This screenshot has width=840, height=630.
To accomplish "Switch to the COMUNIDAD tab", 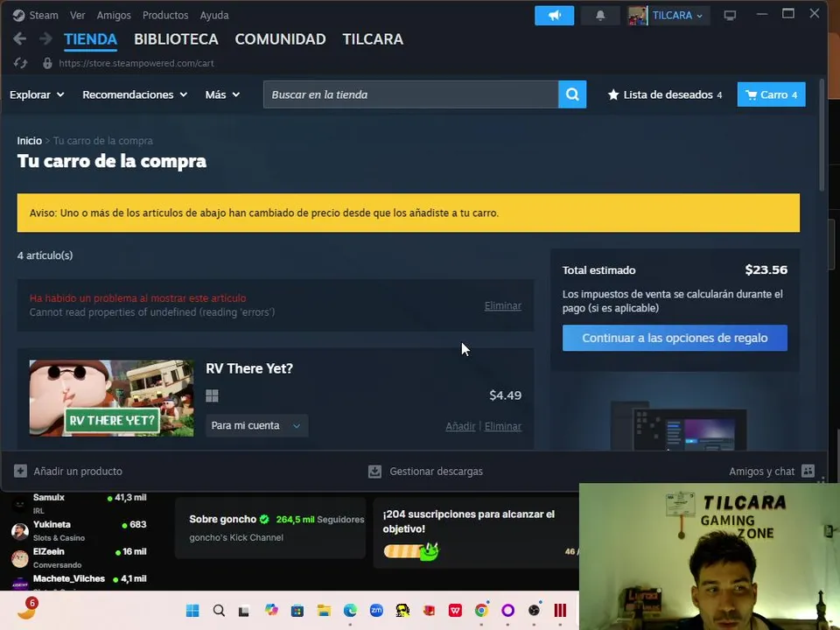I will (x=280, y=39).
